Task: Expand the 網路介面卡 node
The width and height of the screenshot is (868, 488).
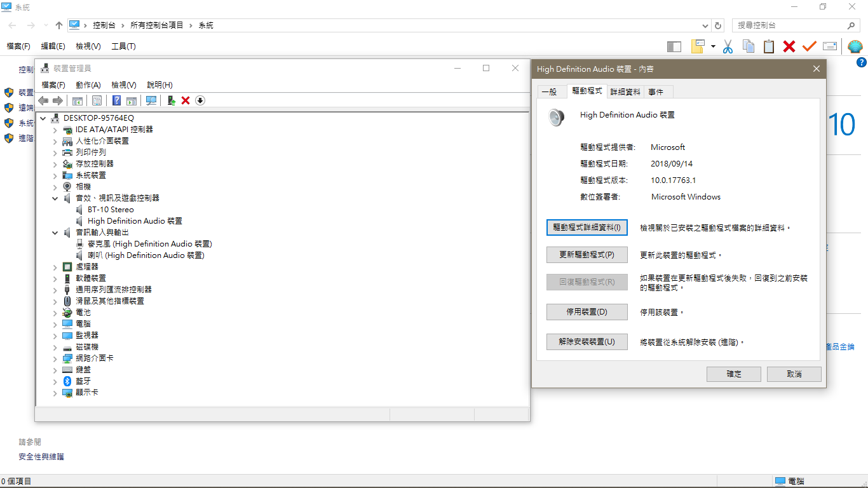Action: [x=55, y=358]
